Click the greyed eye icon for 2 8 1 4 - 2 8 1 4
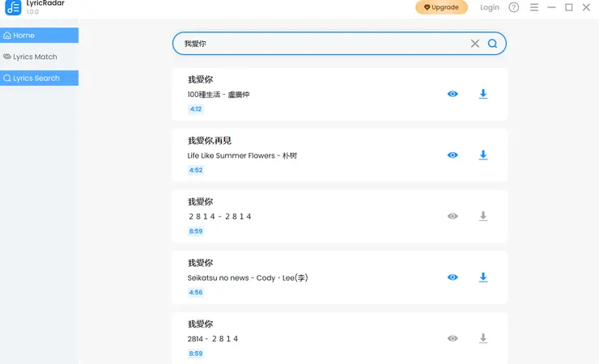Screen dimensions: 599x364 (x=452, y=216)
